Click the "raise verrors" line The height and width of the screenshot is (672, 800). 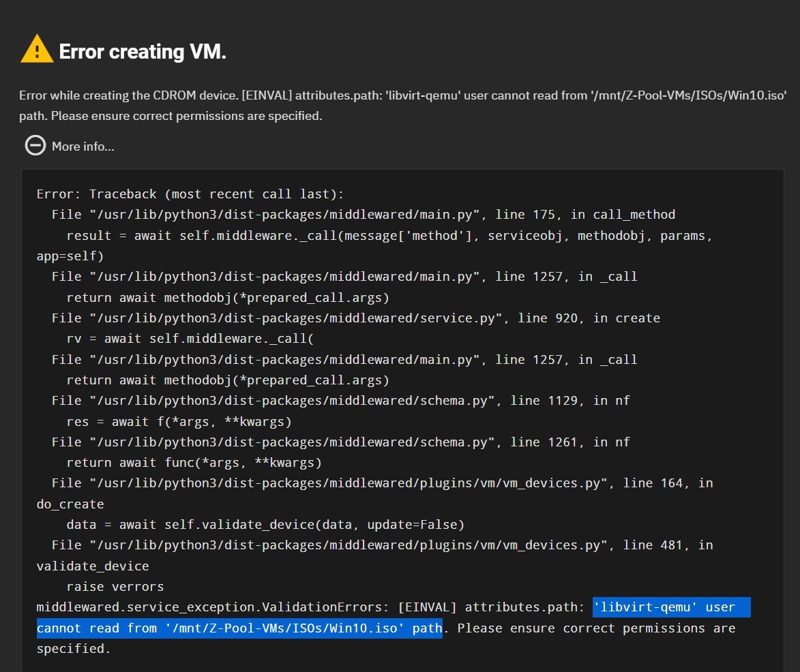[x=115, y=587]
